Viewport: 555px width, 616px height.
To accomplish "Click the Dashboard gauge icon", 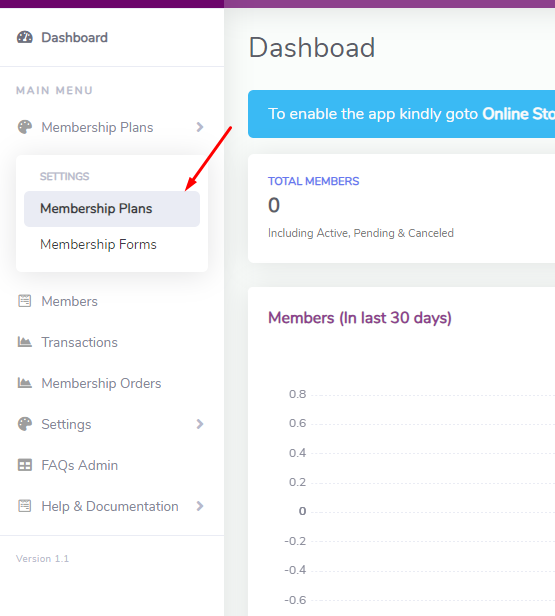I will (x=25, y=37).
